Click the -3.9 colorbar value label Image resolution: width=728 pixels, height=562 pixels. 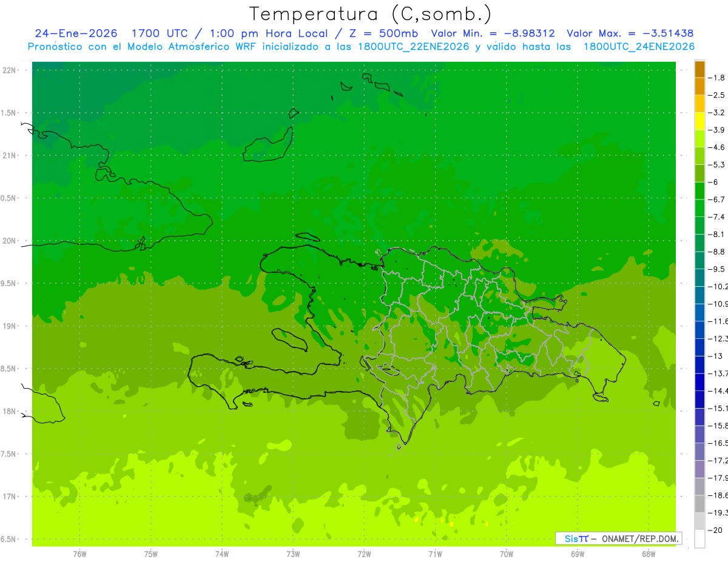[717, 130]
